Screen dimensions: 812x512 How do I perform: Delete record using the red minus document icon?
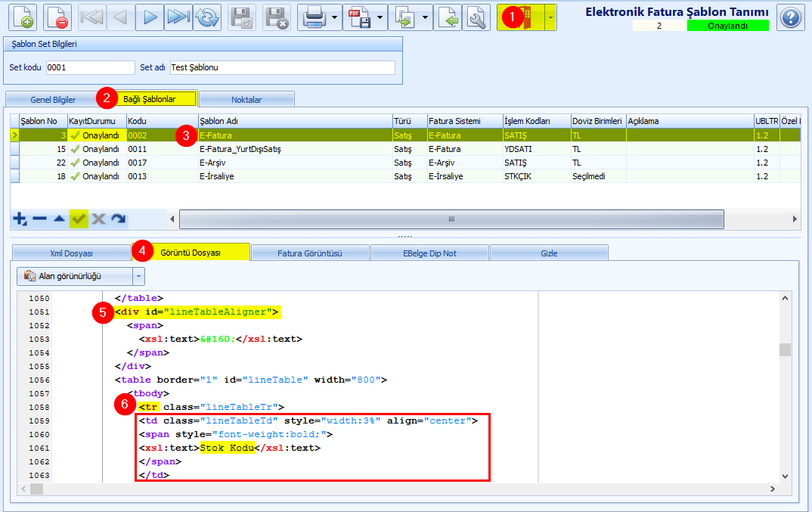(x=57, y=17)
